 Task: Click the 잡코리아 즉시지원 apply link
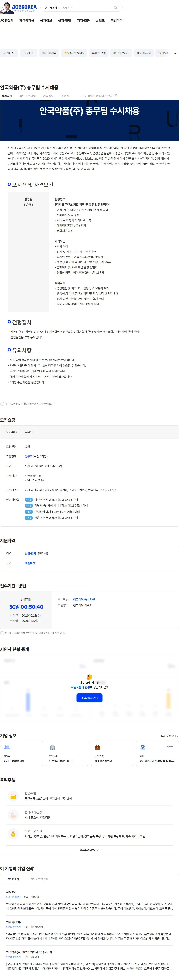[x=84, y=599]
